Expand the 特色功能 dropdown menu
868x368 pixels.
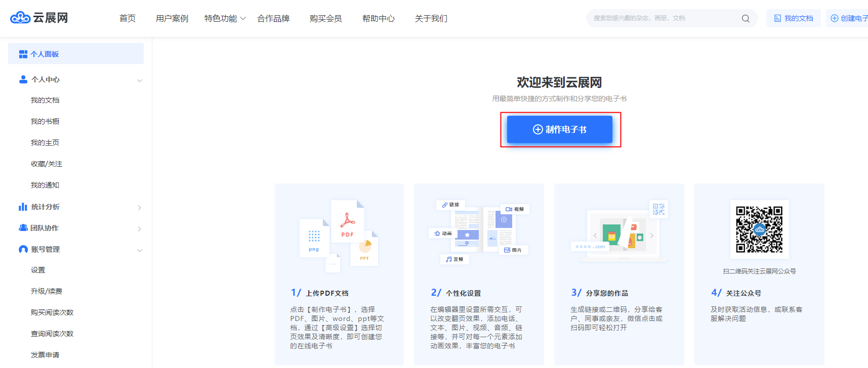tap(225, 19)
